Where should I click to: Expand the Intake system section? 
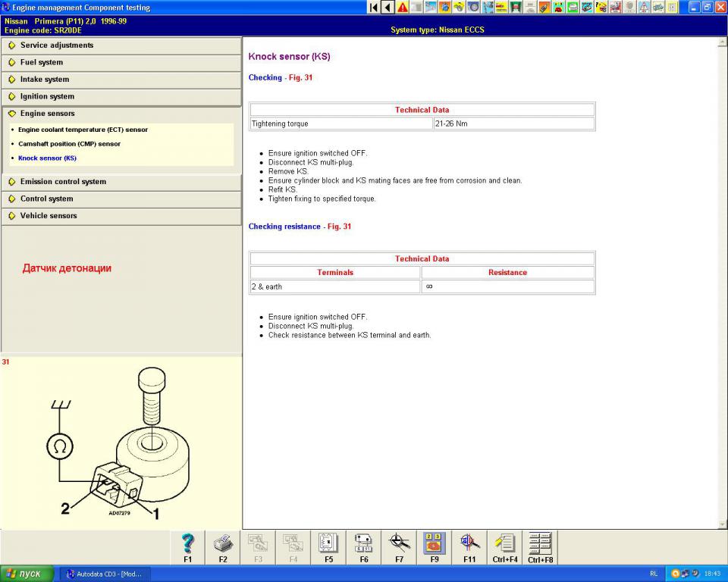click(121, 80)
